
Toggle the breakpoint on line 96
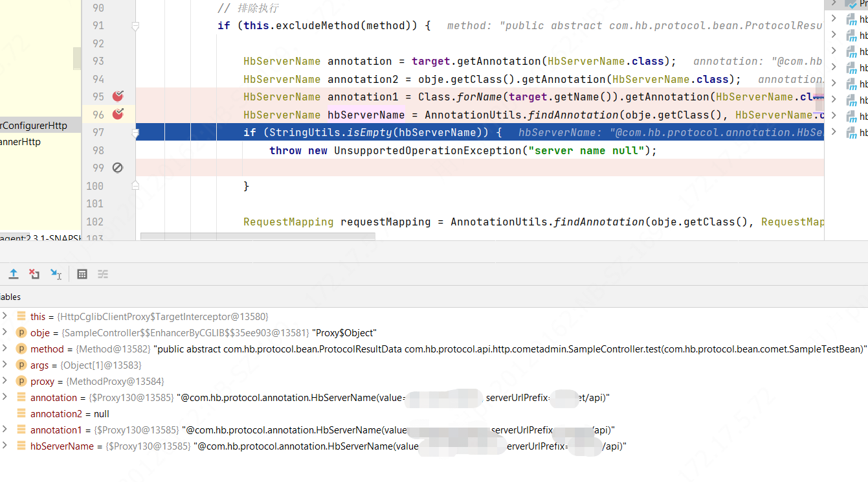click(118, 114)
